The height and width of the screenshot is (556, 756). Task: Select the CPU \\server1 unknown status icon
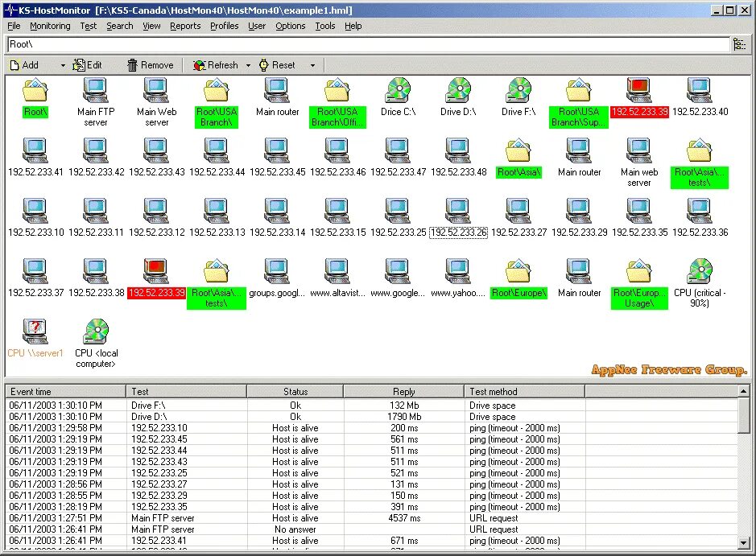pyautogui.click(x=35, y=332)
